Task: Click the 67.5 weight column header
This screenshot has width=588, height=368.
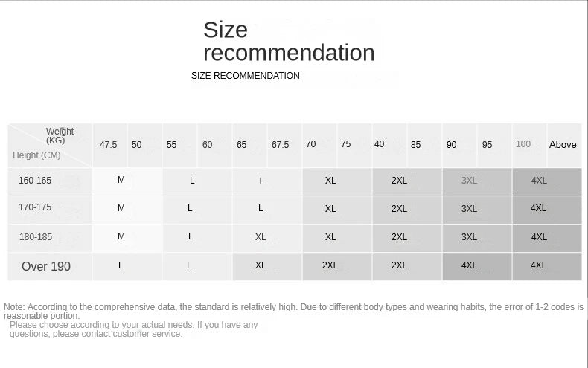Action: (x=280, y=145)
